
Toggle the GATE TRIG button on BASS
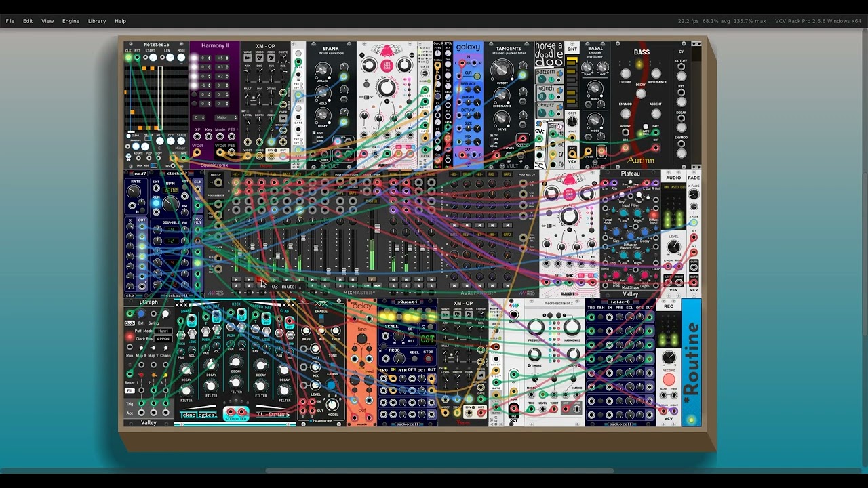(x=646, y=127)
